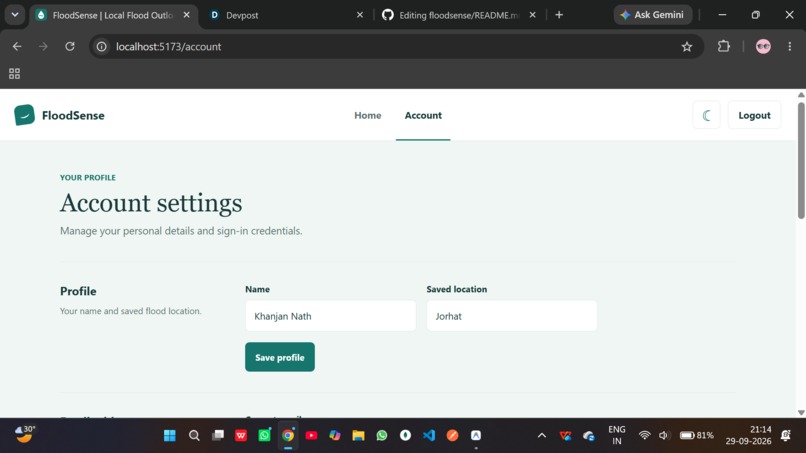
Task: Open the weather widget showing 30°
Action: [x=25, y=434]
